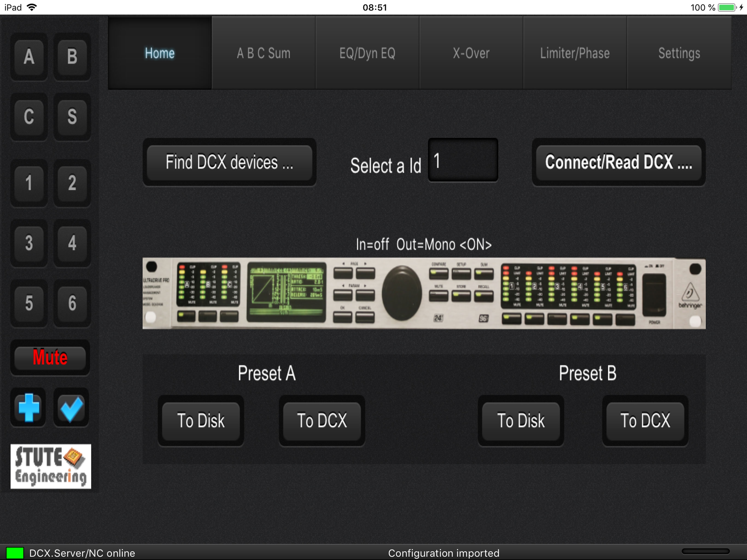Viewport: 747px width, 560px height.
Task: Click the blue checkmark icon
Action: click(x=71, y=408)
